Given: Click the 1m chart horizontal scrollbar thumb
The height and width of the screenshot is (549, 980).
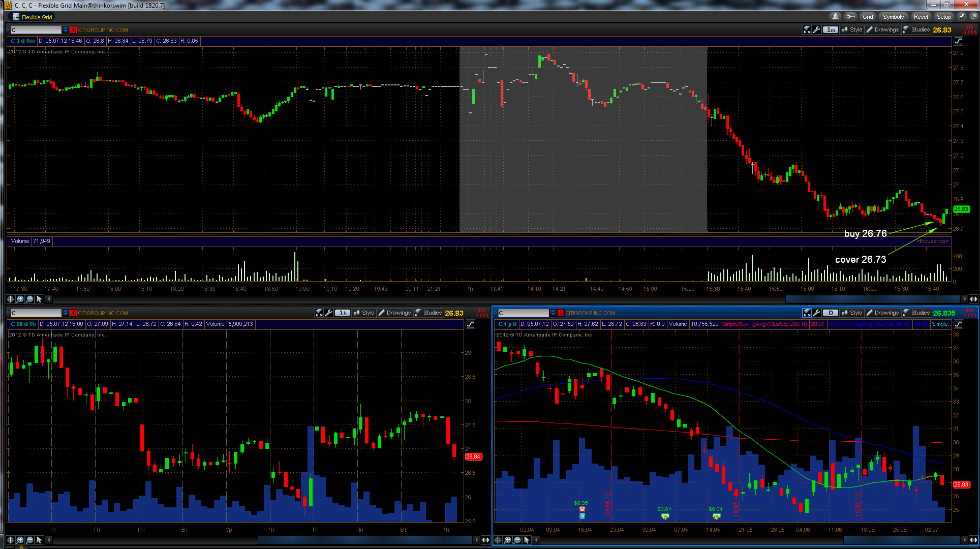Looking at the screenshot, I should coord(872,299).
